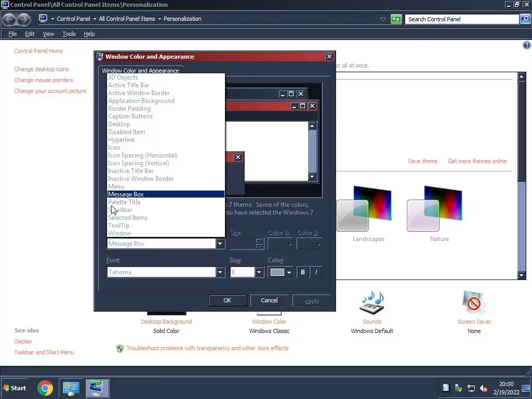Click the search magnifier icon
This screenshot has height=399, width=532.
(x=525, y=19)
